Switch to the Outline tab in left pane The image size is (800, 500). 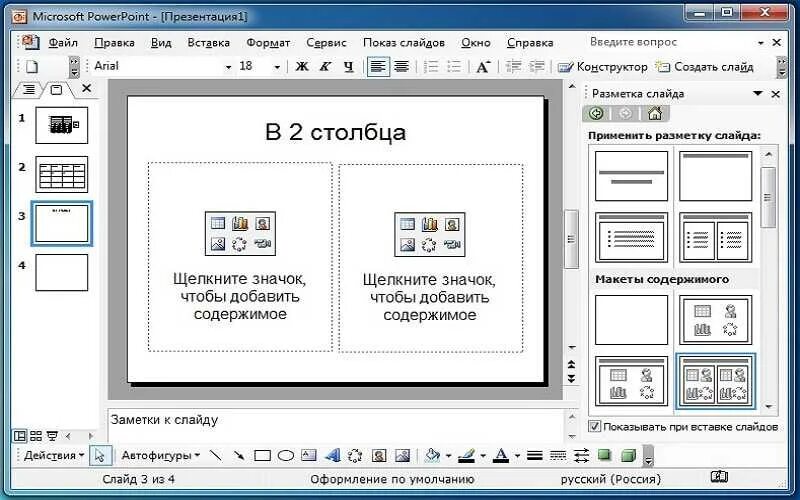[29, 90]
